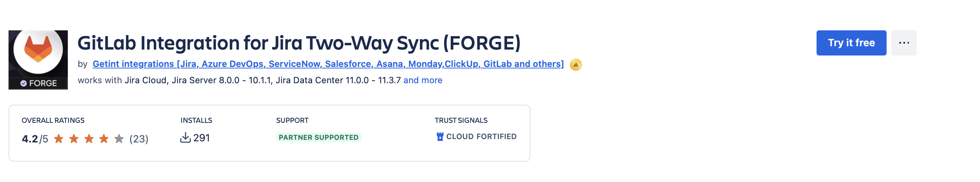Screen dimensions: 980x182
Task: Click the app title heading
Action: point(299,43)
